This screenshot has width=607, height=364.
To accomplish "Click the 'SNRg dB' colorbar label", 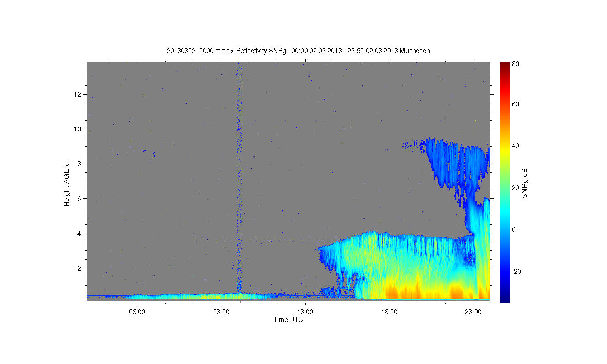I will [525, 183].
